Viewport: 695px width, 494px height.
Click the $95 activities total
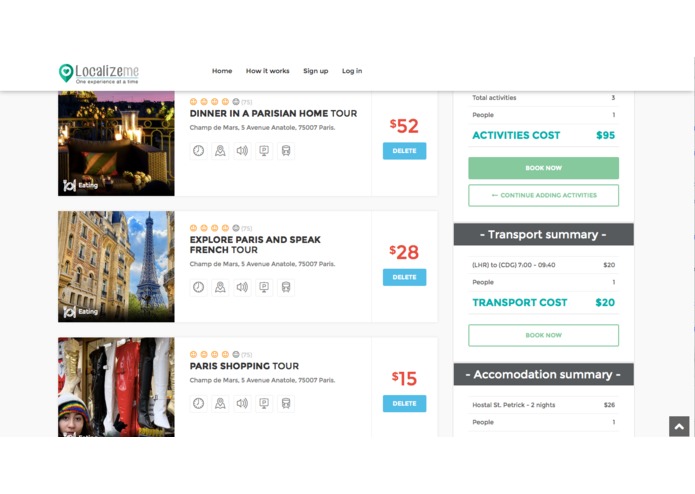[605, 136]
